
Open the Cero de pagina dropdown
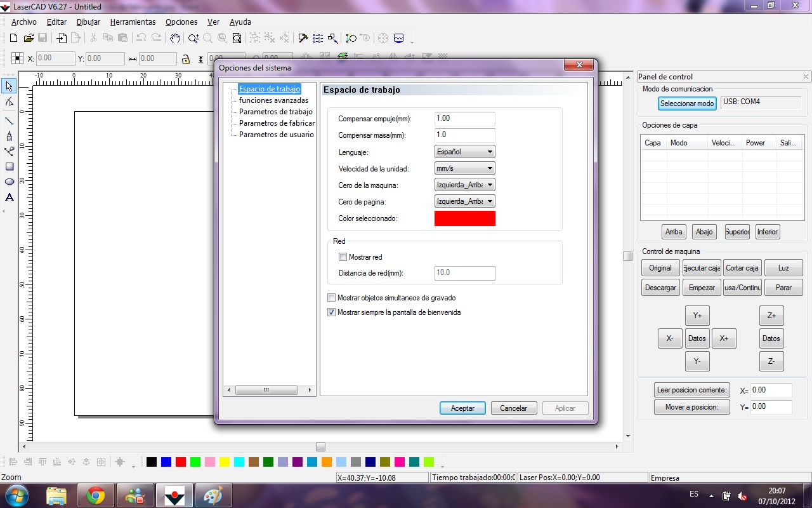464,201
